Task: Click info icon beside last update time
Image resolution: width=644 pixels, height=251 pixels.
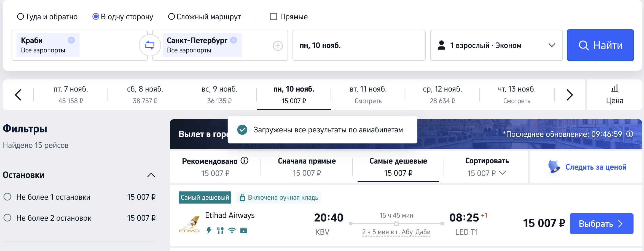Action: pos(630,134)
